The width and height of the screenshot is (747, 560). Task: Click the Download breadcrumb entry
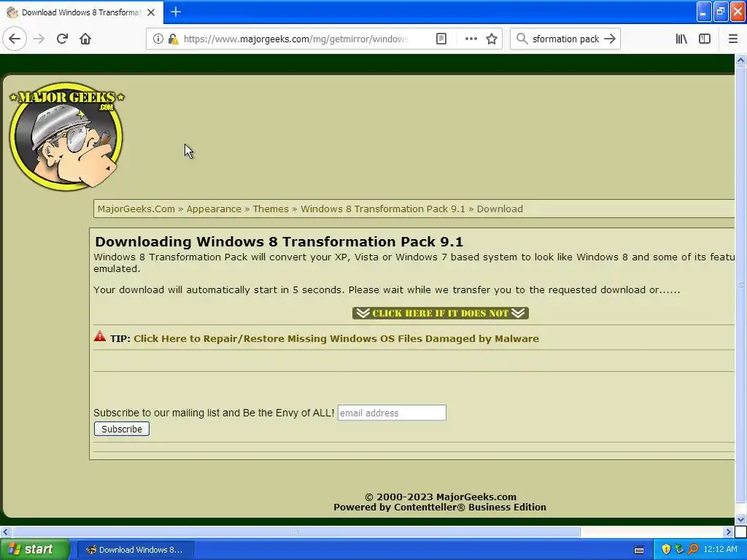[500, 209]
